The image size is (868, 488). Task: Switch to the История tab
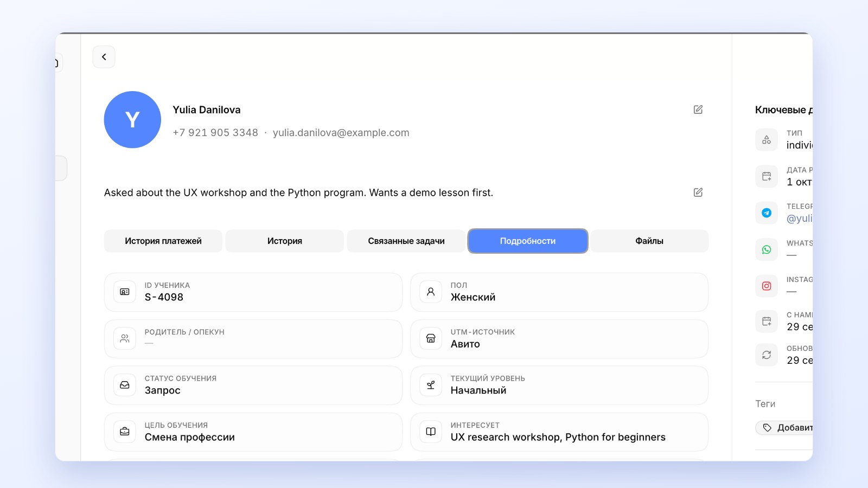[x=285, y=241]
